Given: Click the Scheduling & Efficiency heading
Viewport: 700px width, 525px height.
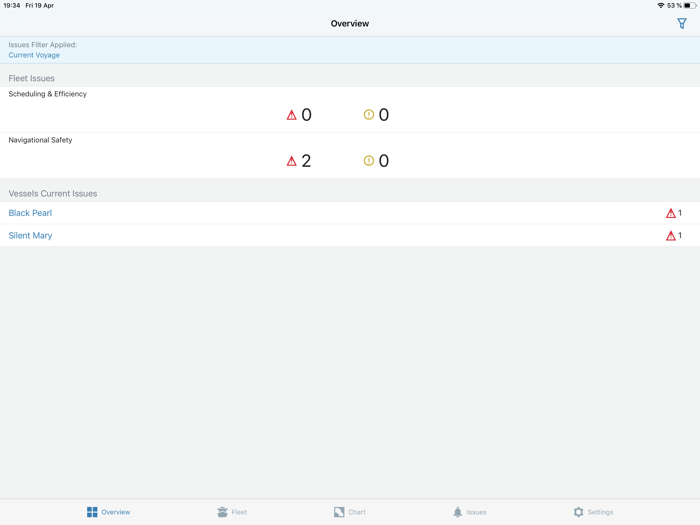Looking at the screenshot, I should pos(47,94).
